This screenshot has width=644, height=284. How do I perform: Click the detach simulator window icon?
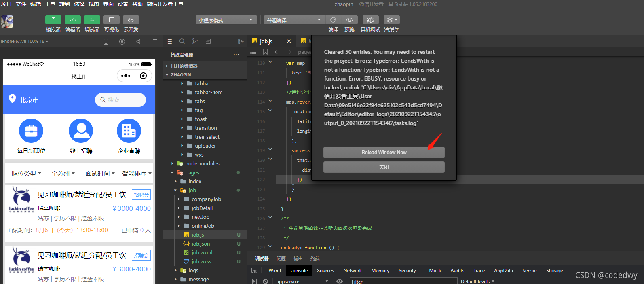[x=154, y=42]
